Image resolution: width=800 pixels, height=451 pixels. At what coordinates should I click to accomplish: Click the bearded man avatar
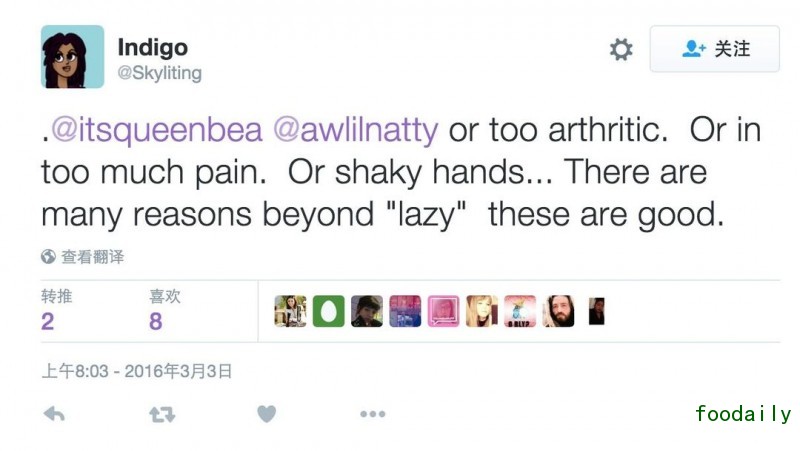(558, 311)
